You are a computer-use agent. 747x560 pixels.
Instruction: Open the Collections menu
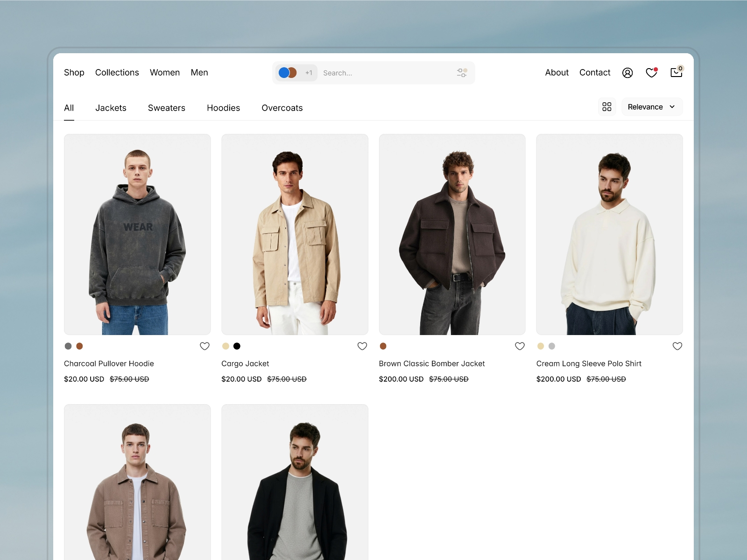pyautogui.click(x=117, y=72)
